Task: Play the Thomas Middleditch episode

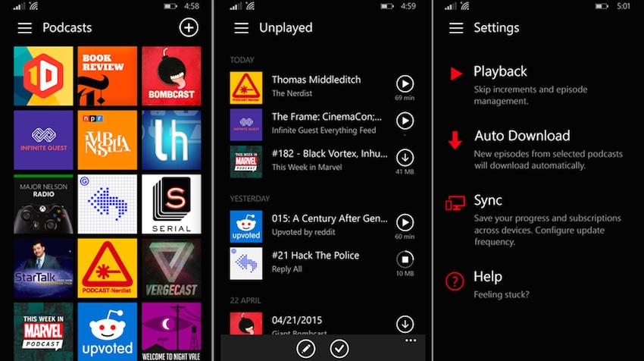Action: pyautogui.click(x=405, y=83)
